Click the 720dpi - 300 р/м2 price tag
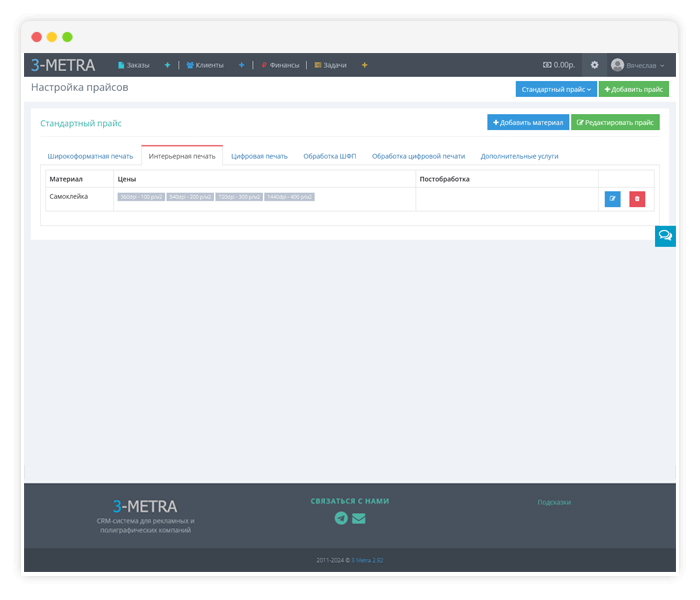Image resolution: width=700 pixels, height=600 pixels. pos(239,197)
